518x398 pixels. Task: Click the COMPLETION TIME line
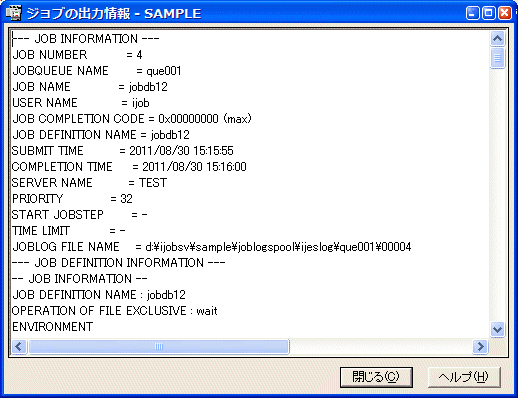pyautogui.click(x=129, y=167)
